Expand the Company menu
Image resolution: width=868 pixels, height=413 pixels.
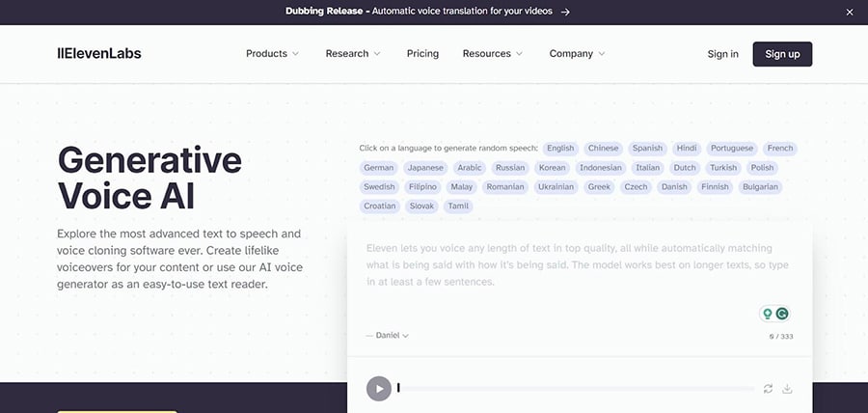click(x=578, y=54)
